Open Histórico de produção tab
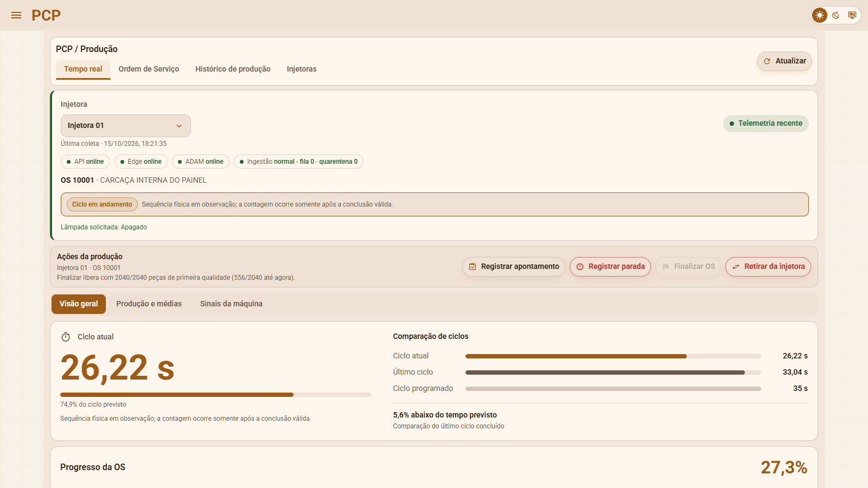The width and height of the screenshot is (868, 488). pos(233,69)
